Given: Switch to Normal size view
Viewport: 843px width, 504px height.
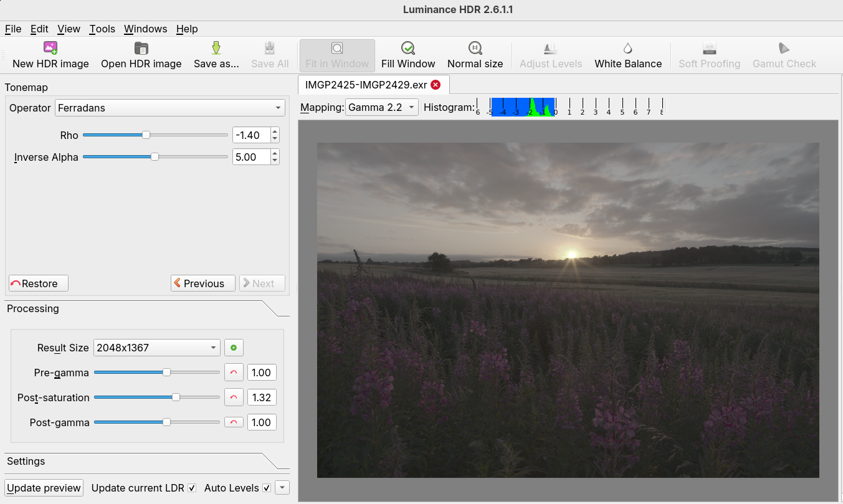Looking at the screenshot, I should point(475,49).
